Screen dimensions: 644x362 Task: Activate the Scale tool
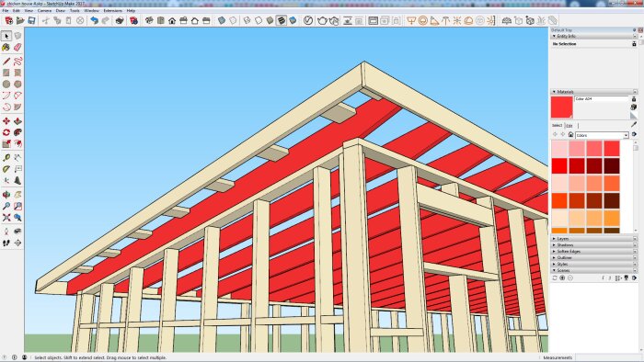[6, 144]
